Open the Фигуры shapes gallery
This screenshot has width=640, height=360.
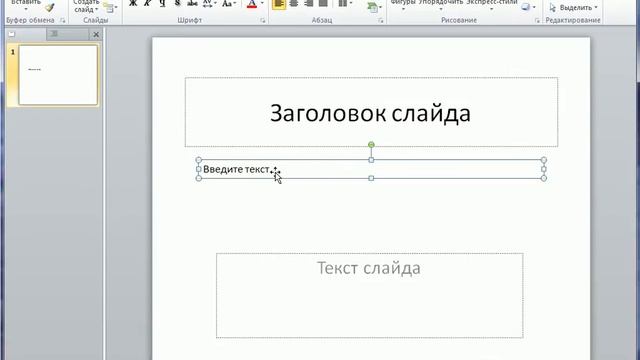click(x=403, y=5)
